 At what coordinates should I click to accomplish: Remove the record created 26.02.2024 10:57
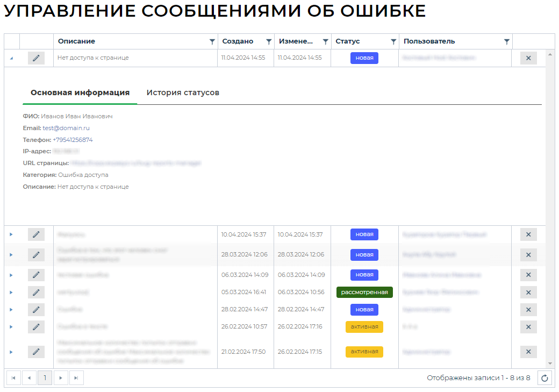(528, 327)
